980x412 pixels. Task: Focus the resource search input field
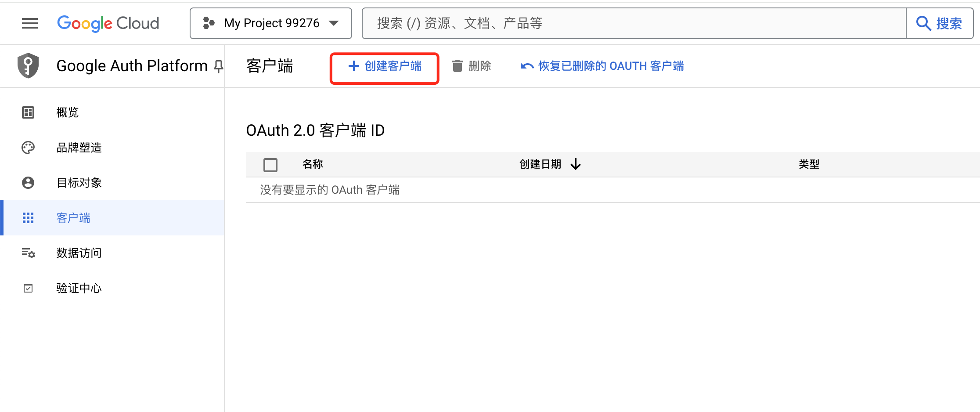pyautogui.click(x=634, y=23)
